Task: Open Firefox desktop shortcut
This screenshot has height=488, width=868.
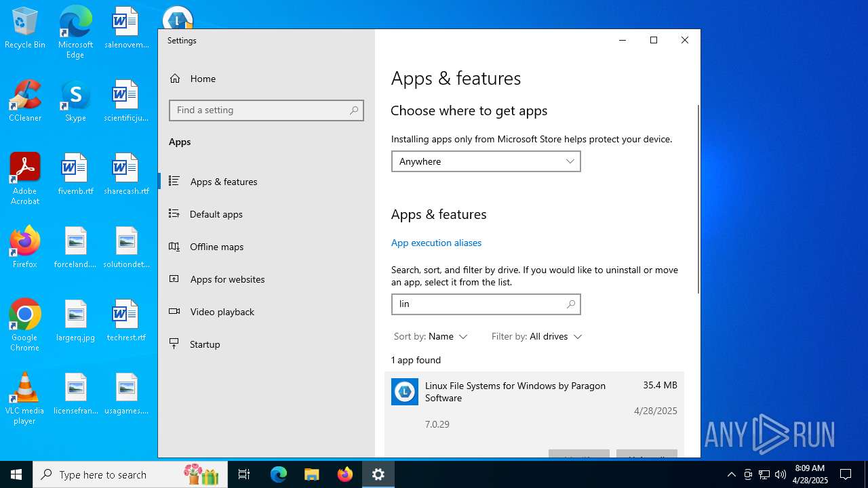Action: pyautogui.click(x=25, y=247)
